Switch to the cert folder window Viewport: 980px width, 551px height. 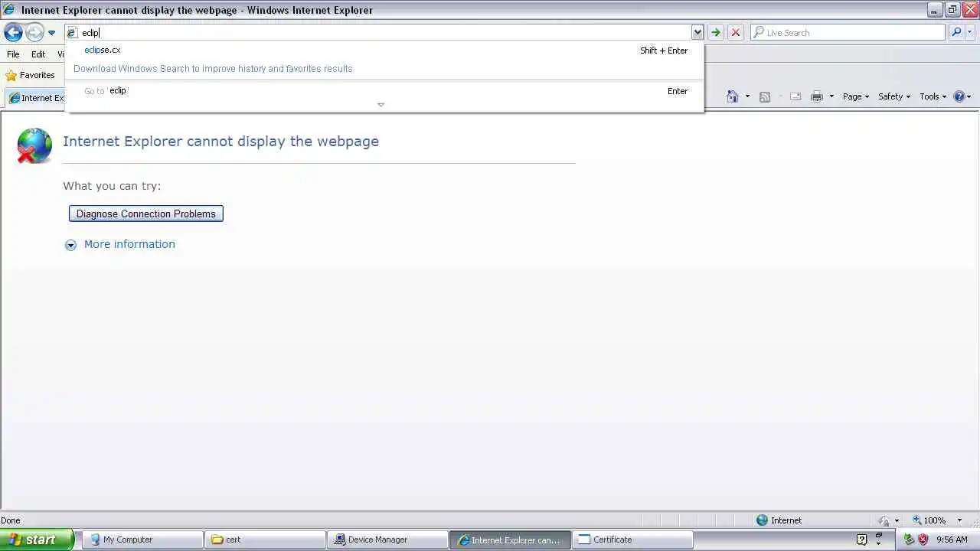265,540
